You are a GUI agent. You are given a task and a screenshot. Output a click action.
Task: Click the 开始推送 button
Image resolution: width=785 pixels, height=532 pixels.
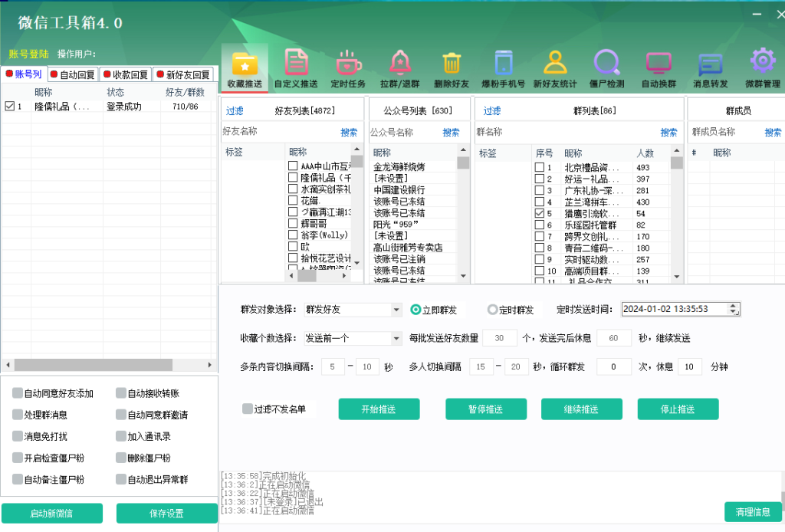379,409
